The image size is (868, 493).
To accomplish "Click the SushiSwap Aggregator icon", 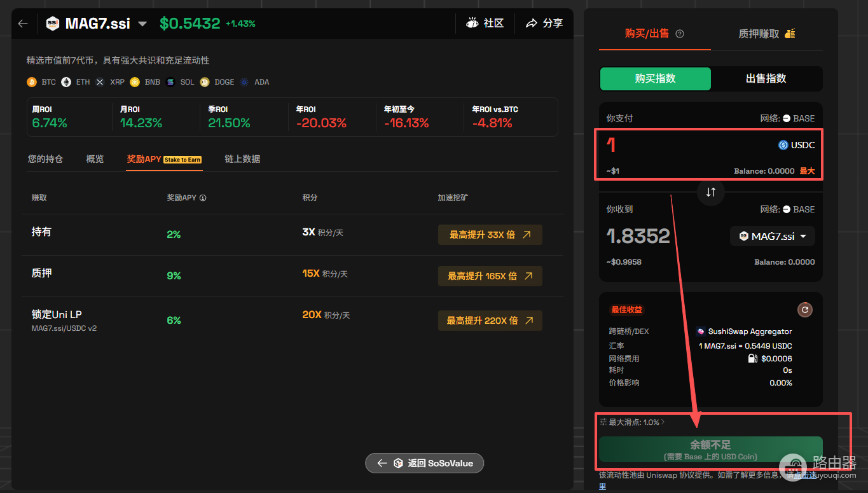I will coord(701,331).
